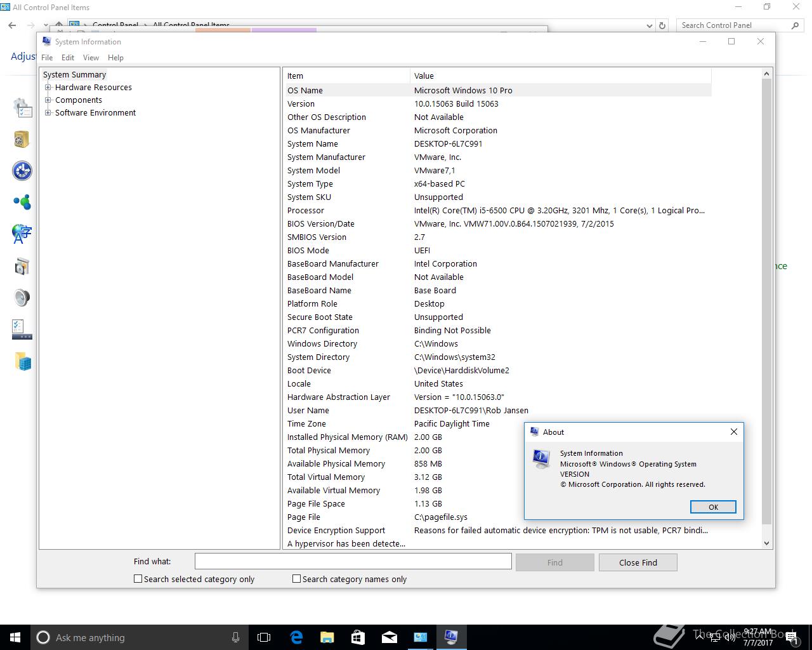812x650 pixels.
Task: Click the info icon in About dialog
Action: pos(541,458)
